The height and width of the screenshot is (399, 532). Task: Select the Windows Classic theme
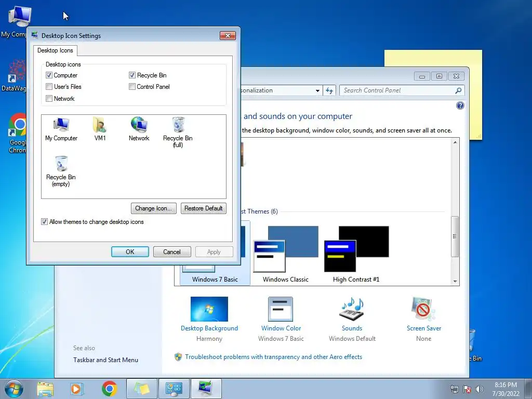[x=286, y=254]
